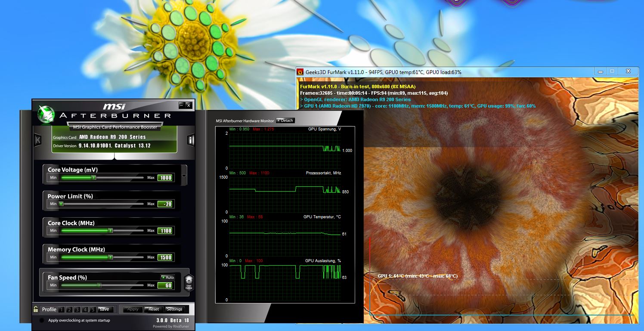
Task: Click the Memory Clock value field 1500
Action: click(165, 257)
